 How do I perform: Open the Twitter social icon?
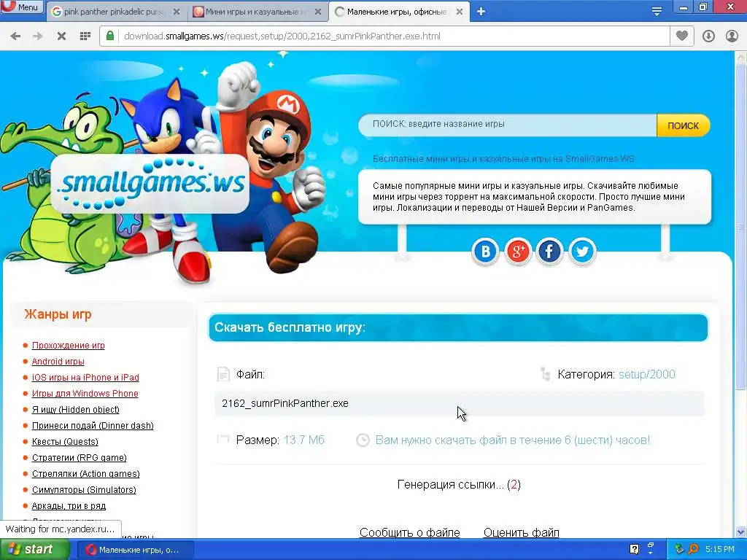coord(582,251)
